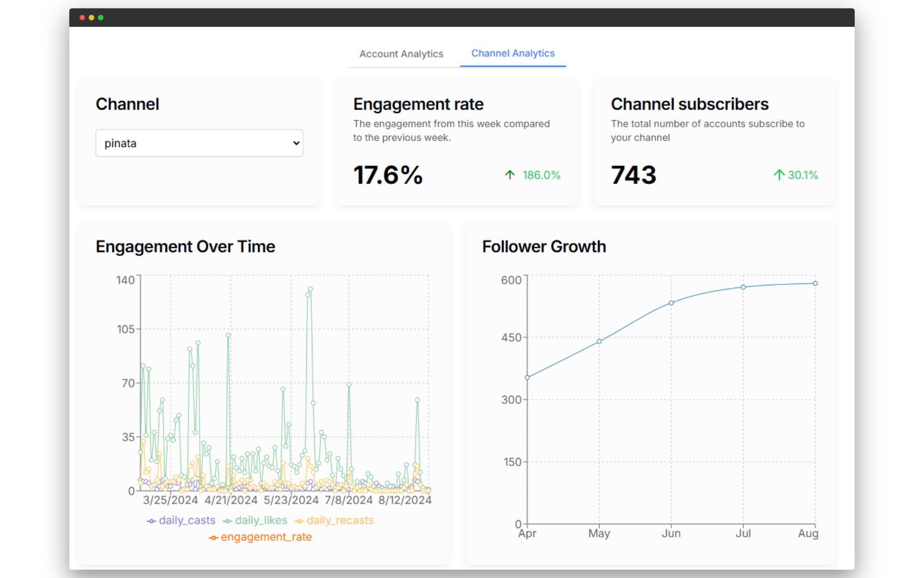
Task: Click the 743 subscribers value
Action: 633,175
